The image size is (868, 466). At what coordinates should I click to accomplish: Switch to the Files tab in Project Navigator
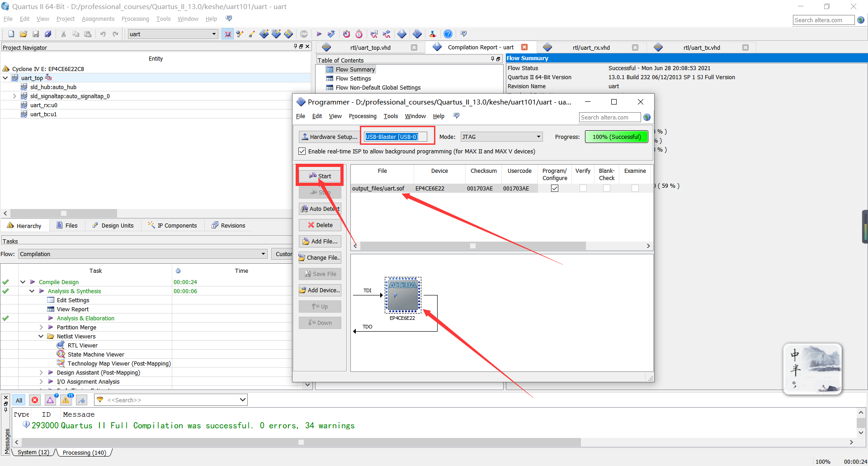click(67, 225)
